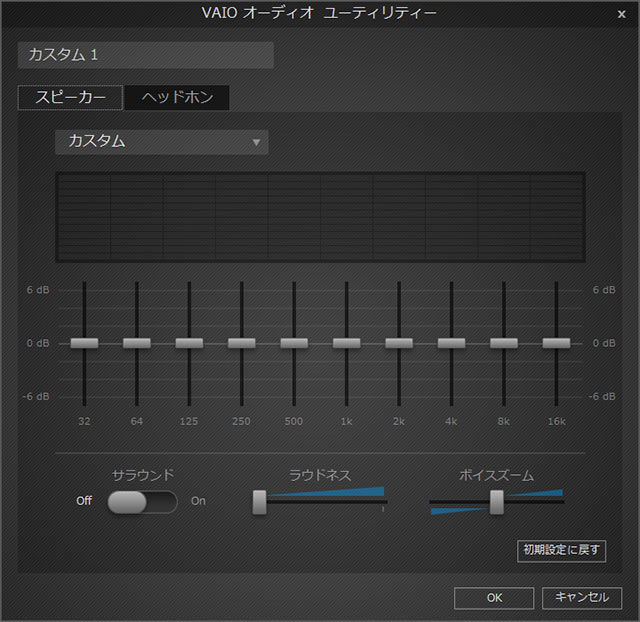The height and width of the screenshot is (622, 640).
Task: Click the カスタム 1 preset name field
Action: click(x=145, y=55)
